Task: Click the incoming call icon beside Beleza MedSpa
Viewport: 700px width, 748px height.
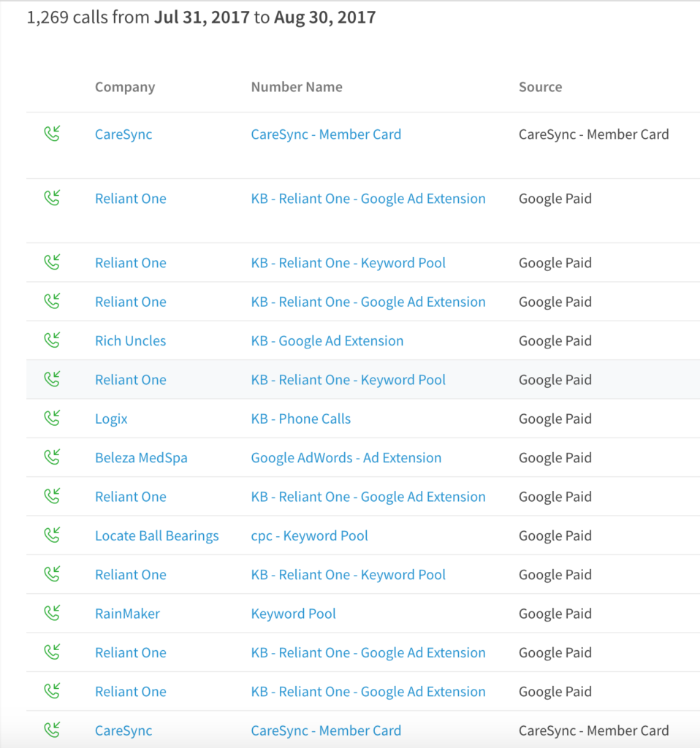Action: coord(52,457)
